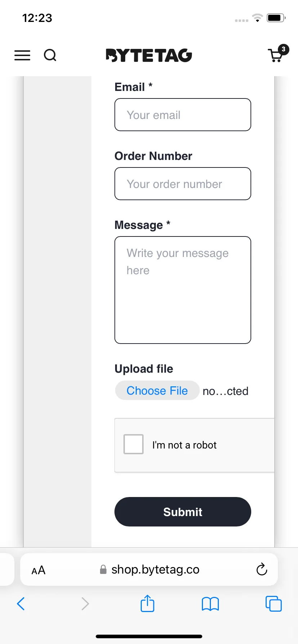Focus the Your order number field
The width and height of the screenshot is (298, 644).
183,184
